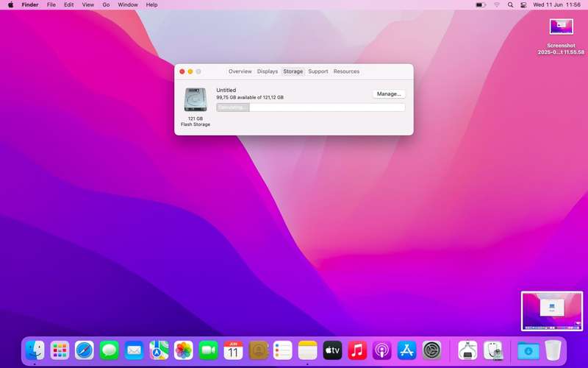Open the Resources tab

[346, 71]
